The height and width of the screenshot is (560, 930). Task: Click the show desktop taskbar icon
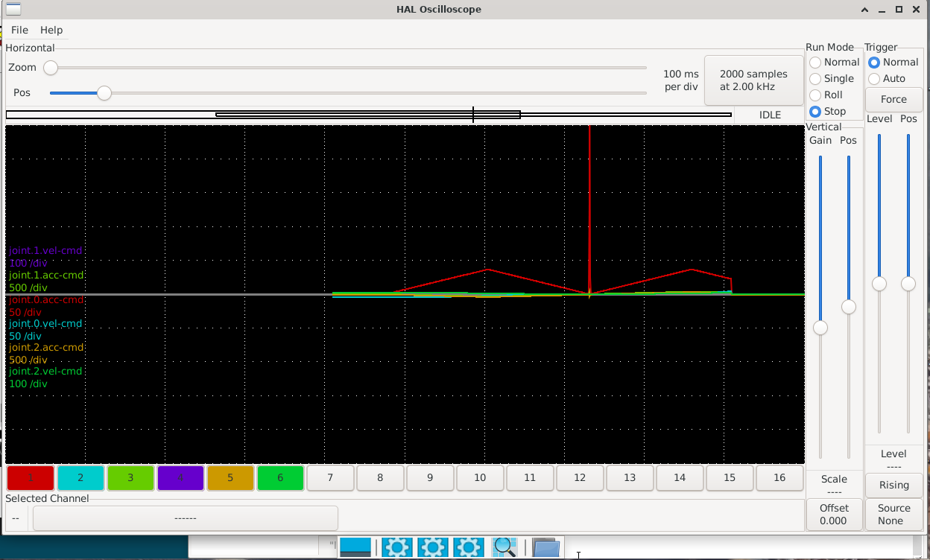point(355,547)
